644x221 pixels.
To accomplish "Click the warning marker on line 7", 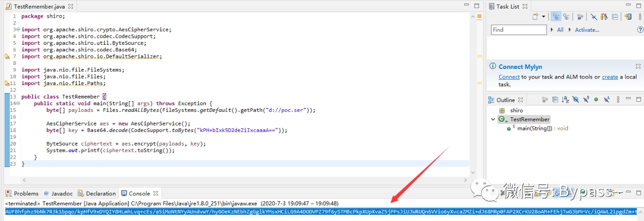I will coord(7,57).
